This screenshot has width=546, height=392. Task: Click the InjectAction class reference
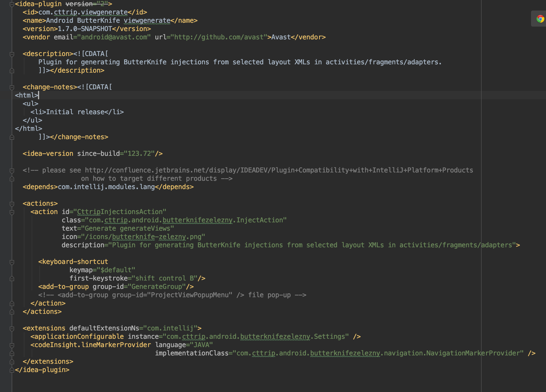[260, 220]
